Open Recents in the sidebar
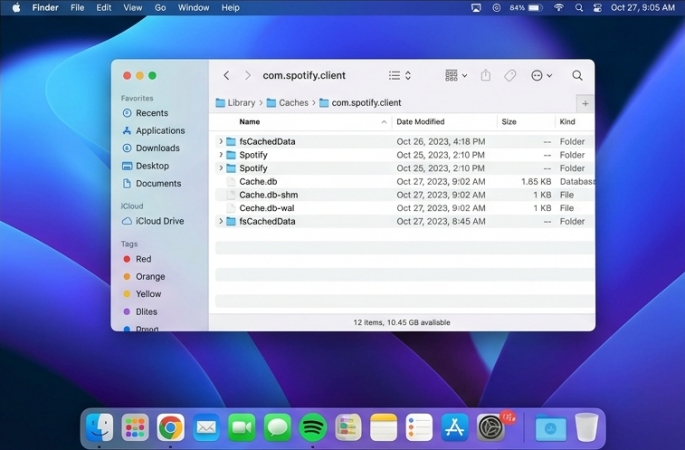 click(145, 113)
